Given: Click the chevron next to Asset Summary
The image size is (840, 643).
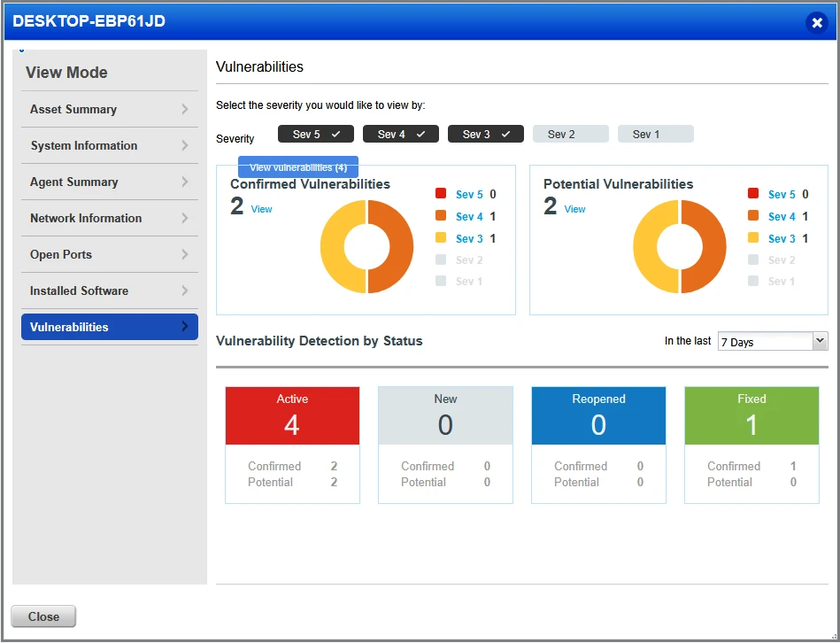Looking at the screenshot, I should (x=185, y=109).
